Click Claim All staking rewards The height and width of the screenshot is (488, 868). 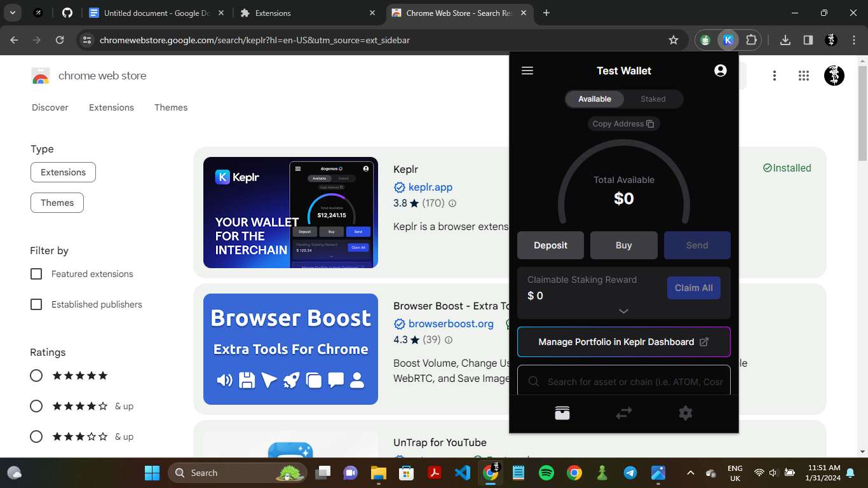point(694,288)
